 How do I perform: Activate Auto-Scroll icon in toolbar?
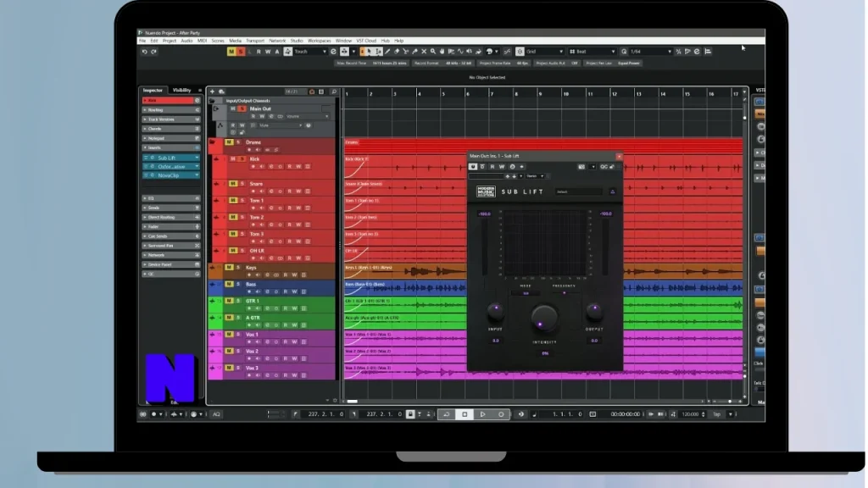[x=344, y=52]
